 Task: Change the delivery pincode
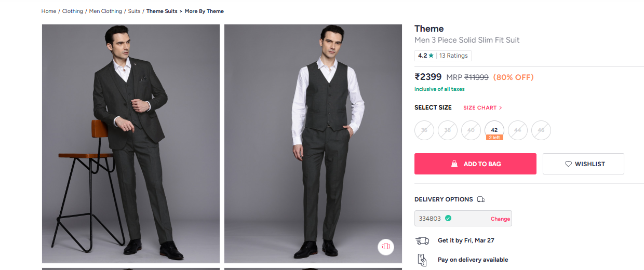[x=500, y=219]
